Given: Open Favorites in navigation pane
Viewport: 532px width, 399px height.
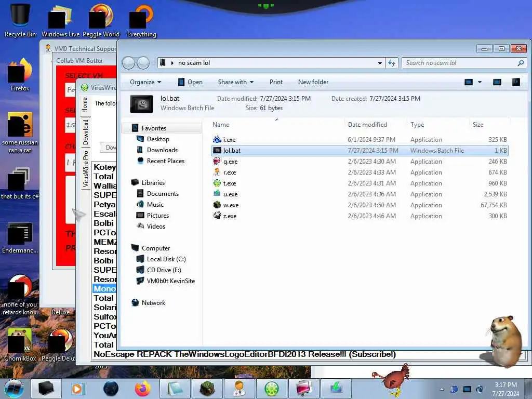Looking at the screenshot, I should [x=154, y=128].
